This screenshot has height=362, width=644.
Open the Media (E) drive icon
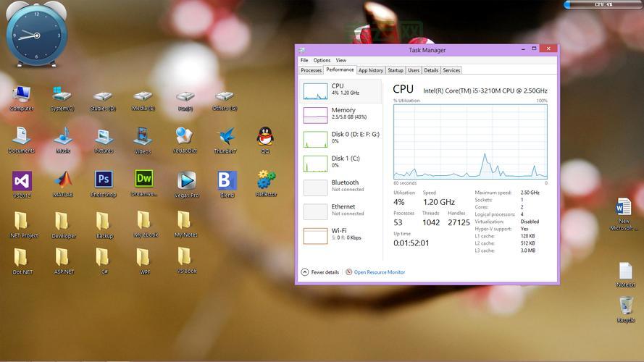(143, 101)
